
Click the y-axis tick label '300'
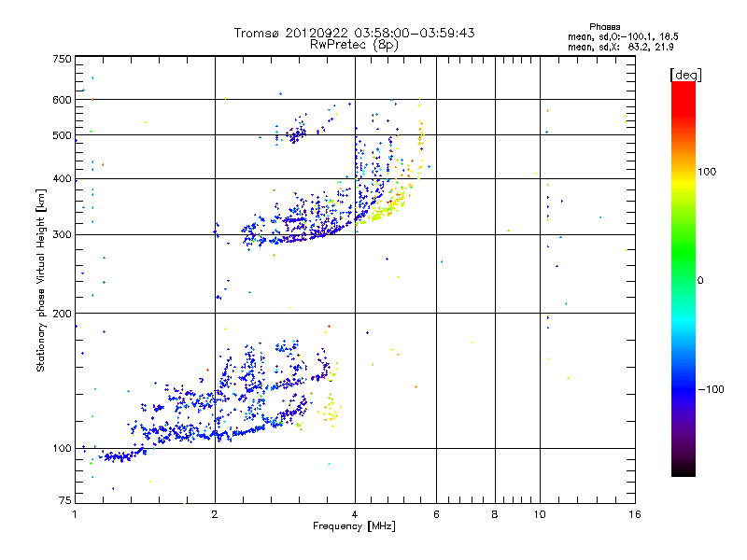[x=62, y=235]
